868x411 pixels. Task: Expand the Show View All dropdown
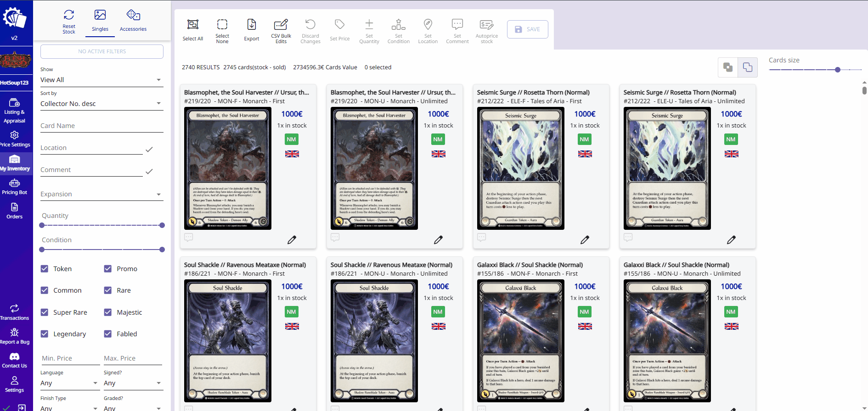(x=101, y=80)
